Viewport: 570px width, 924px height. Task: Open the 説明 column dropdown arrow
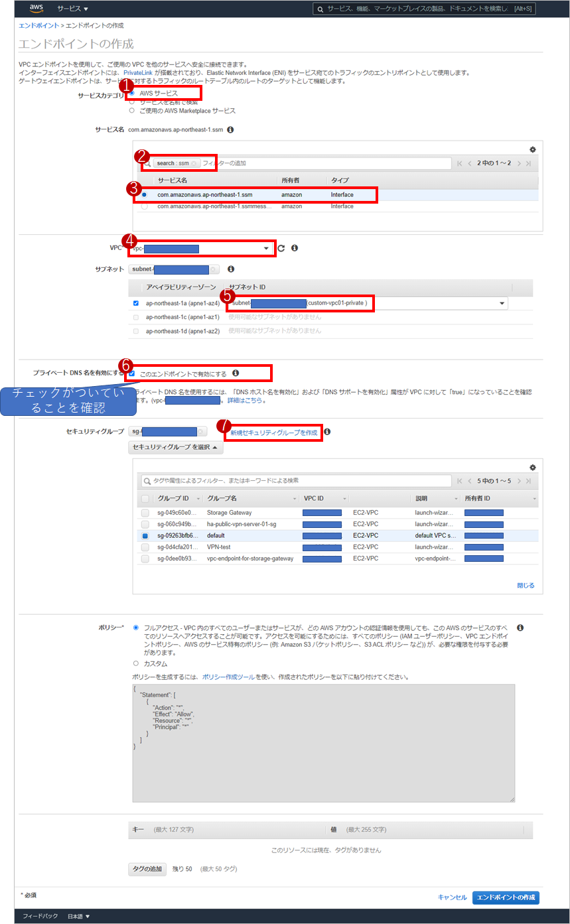[x=457, y=499]
